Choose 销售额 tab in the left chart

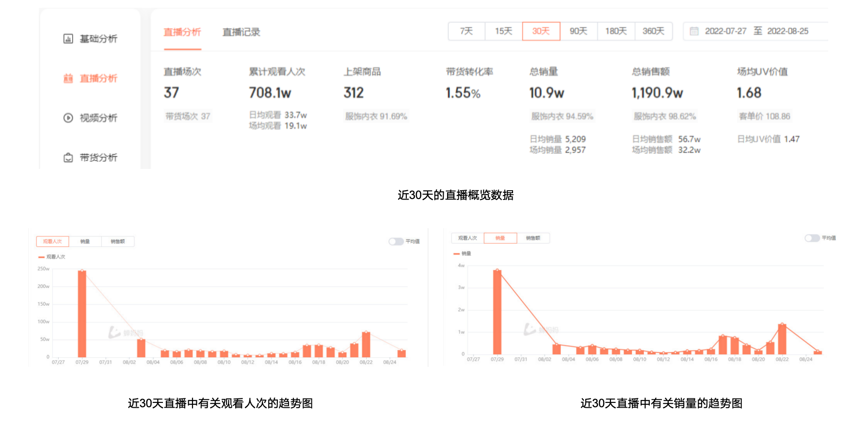tap(118, 242)
